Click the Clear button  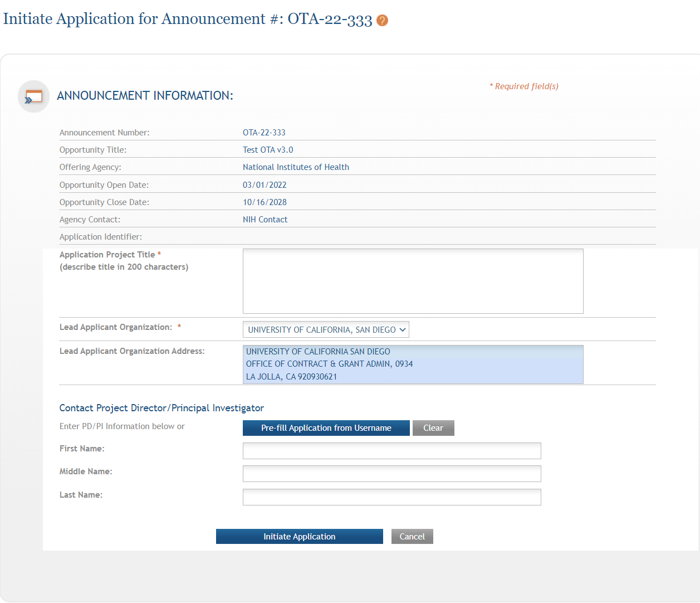(x=433, y=428)
